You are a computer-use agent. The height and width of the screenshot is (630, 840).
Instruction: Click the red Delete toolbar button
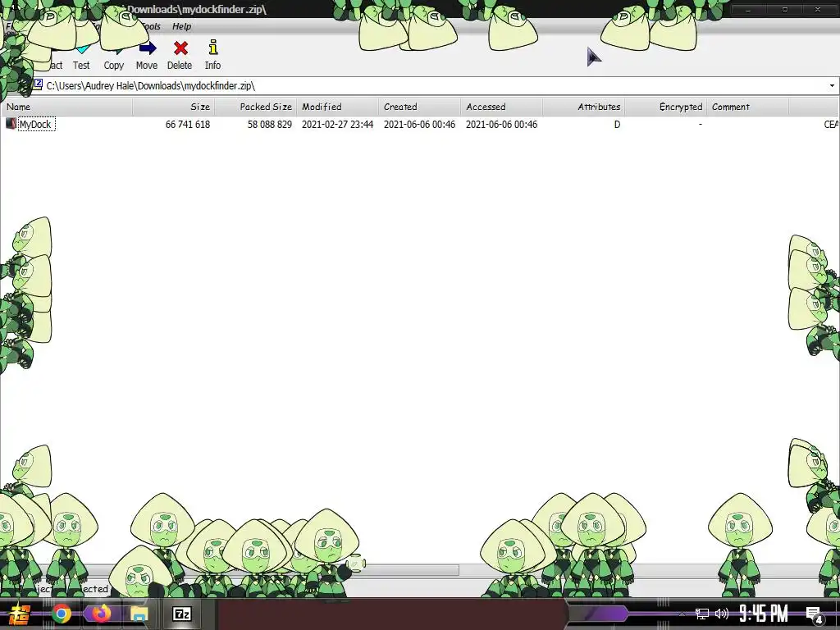(x=180, y=55)
